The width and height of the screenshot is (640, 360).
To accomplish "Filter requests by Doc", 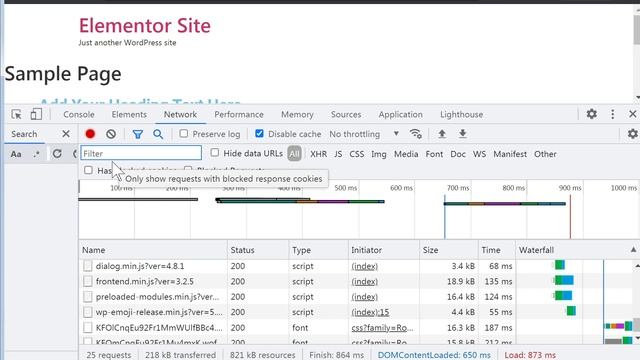I will tap(458, 154).
